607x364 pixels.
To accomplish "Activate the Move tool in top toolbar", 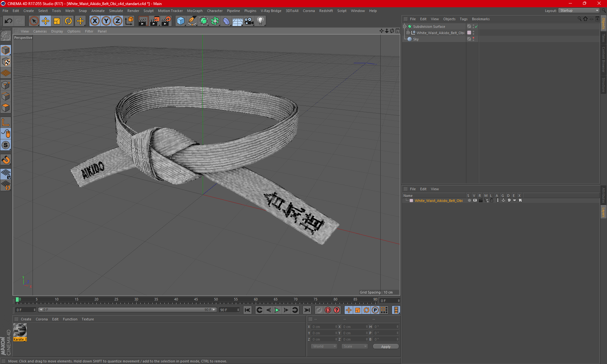I will click(x=46, y=21).
